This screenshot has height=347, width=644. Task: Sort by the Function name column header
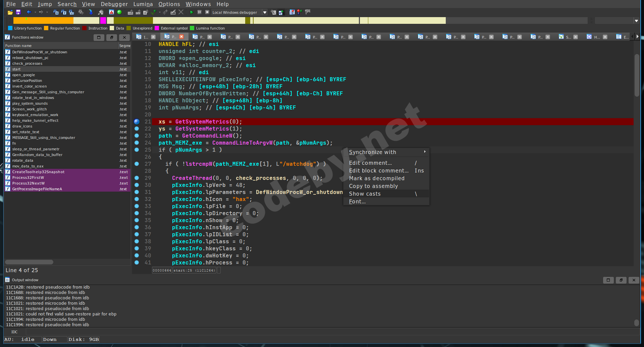tap(61, 46)
